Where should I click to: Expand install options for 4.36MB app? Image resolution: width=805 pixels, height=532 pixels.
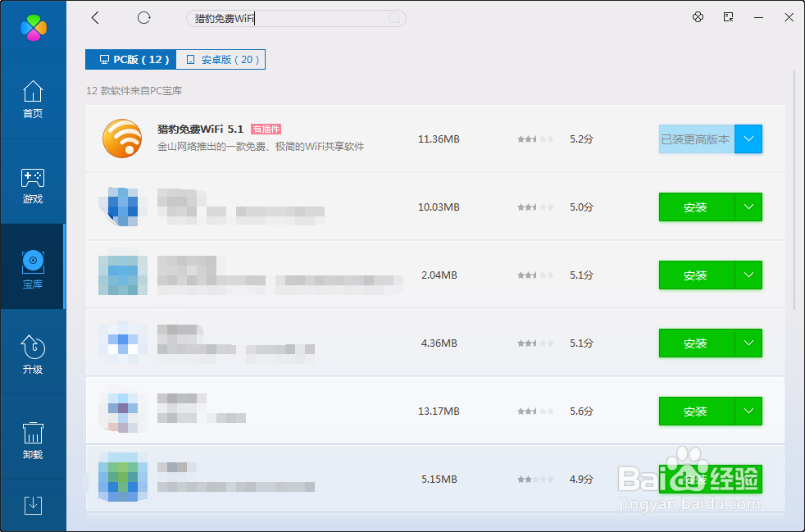pyautogui.click(x=748, y=343)
